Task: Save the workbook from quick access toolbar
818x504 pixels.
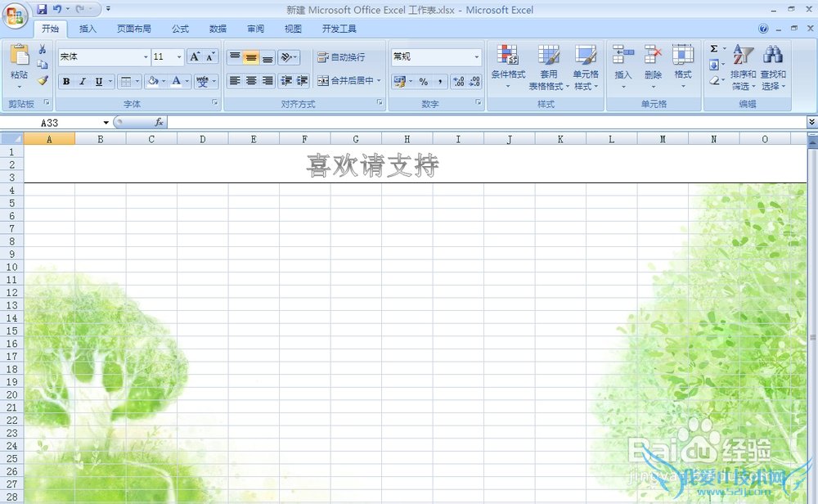Action: click(x=42, y=9)
